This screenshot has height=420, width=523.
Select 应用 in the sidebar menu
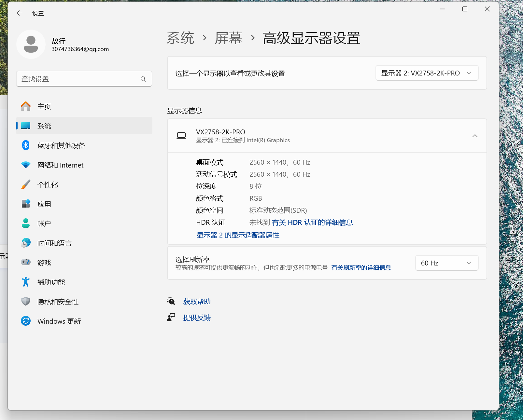[x=44, y=204]
